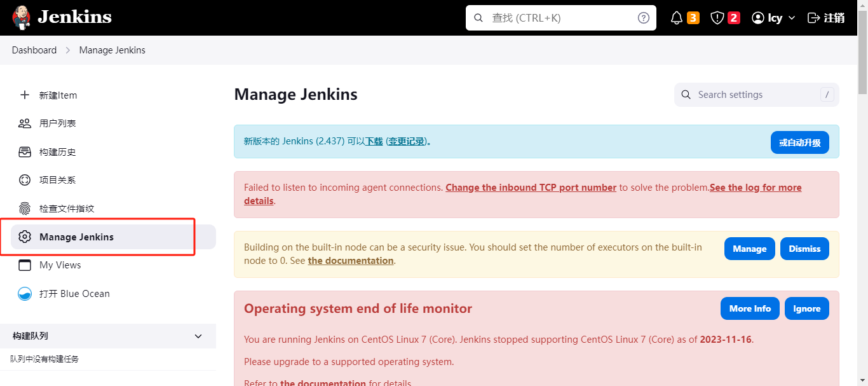Viewport: 868px width, 386px height.
Task: Open security warnings shield icon
Action: [717, 18]
